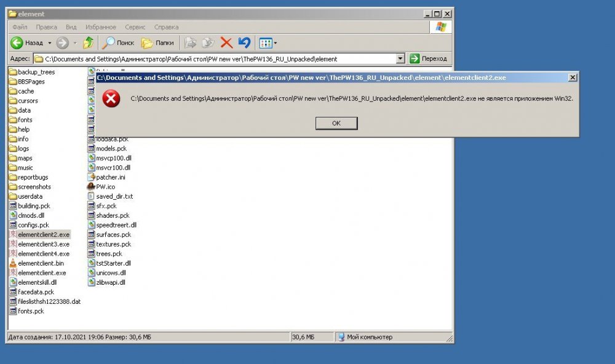The image size is (615, 364).
Task: Click the Move To folder icon
Action: click(191, 43)
